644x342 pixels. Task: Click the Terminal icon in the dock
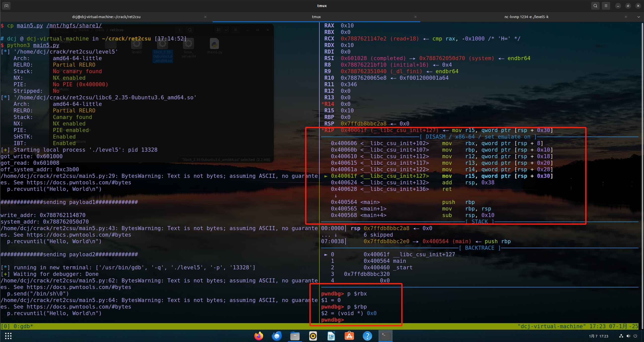coord(386,336)
